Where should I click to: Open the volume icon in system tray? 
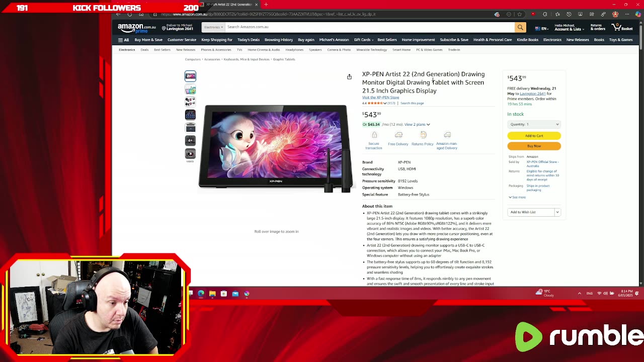(x=605, y=293)
